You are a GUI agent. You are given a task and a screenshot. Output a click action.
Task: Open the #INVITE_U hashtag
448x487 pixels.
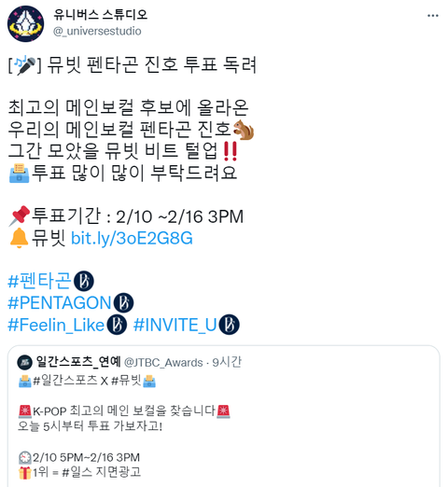[175, 325]
